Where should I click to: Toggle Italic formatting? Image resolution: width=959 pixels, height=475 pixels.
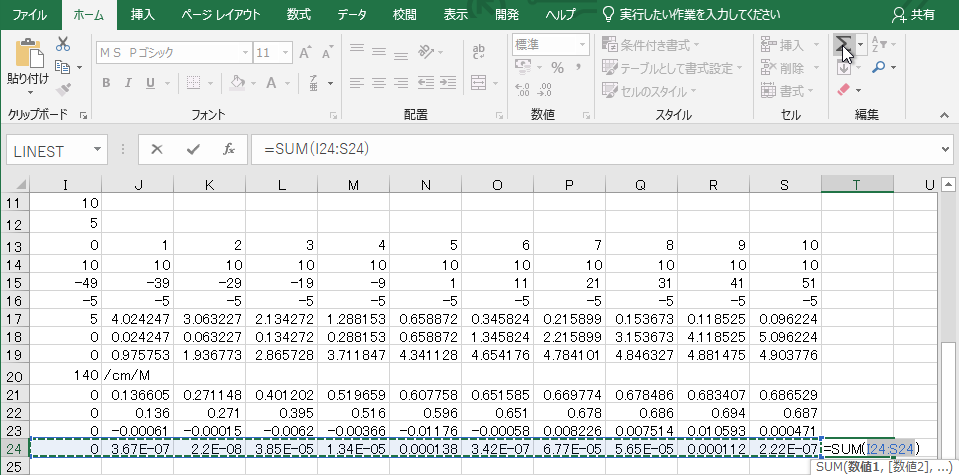point(128,83)
